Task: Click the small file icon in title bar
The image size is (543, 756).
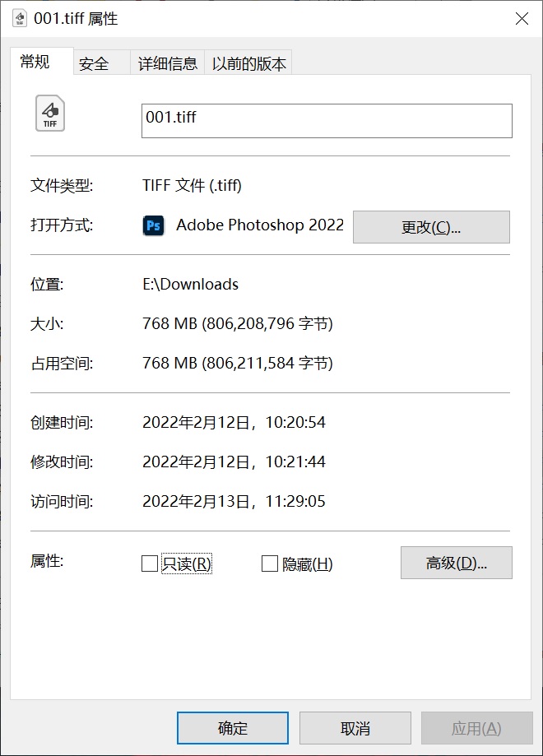Action: [x=19, y=18]
